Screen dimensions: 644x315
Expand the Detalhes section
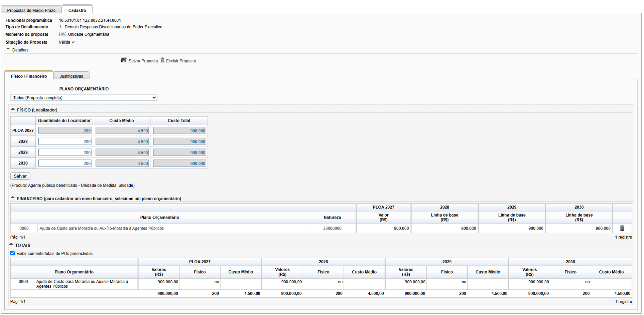coord(8,49)
